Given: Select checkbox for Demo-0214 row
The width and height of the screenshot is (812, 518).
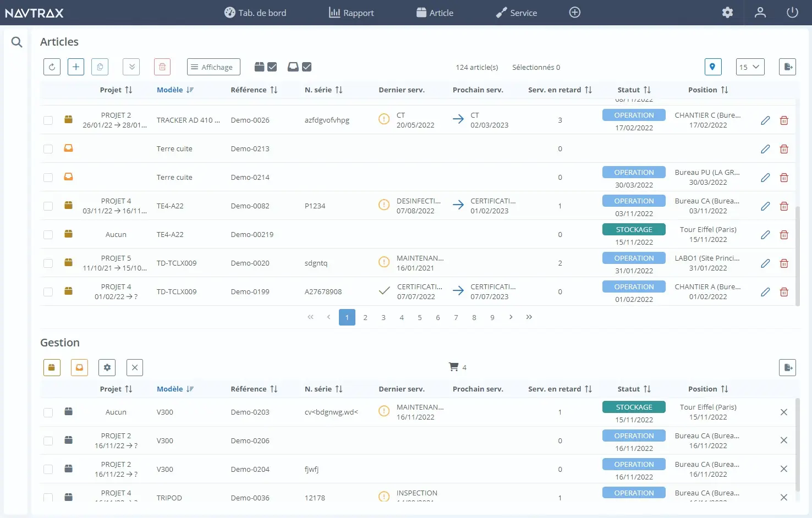Looking at the screenshot, I should pos(48,178).
